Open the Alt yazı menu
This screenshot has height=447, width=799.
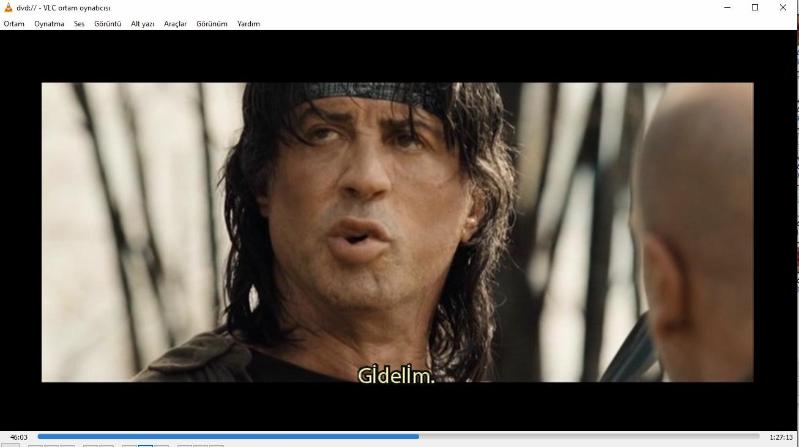(x=142, y=23)
